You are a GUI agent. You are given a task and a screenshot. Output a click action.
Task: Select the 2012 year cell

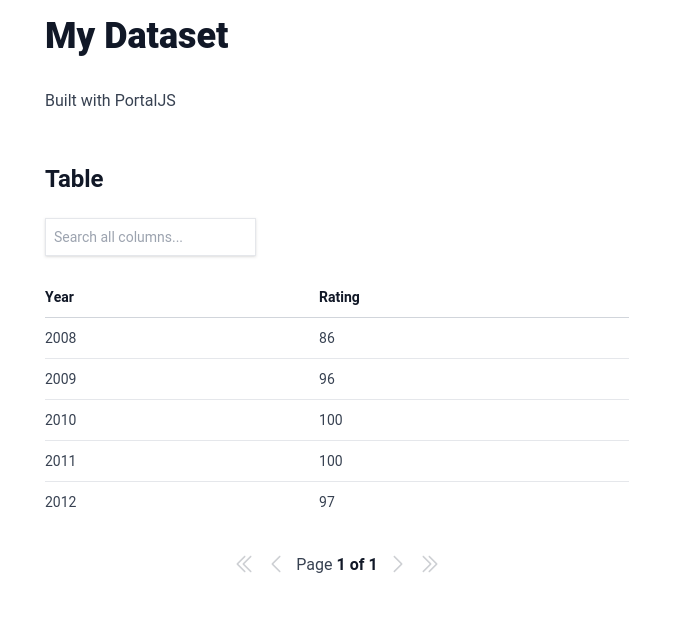click(x=61, y=502)
